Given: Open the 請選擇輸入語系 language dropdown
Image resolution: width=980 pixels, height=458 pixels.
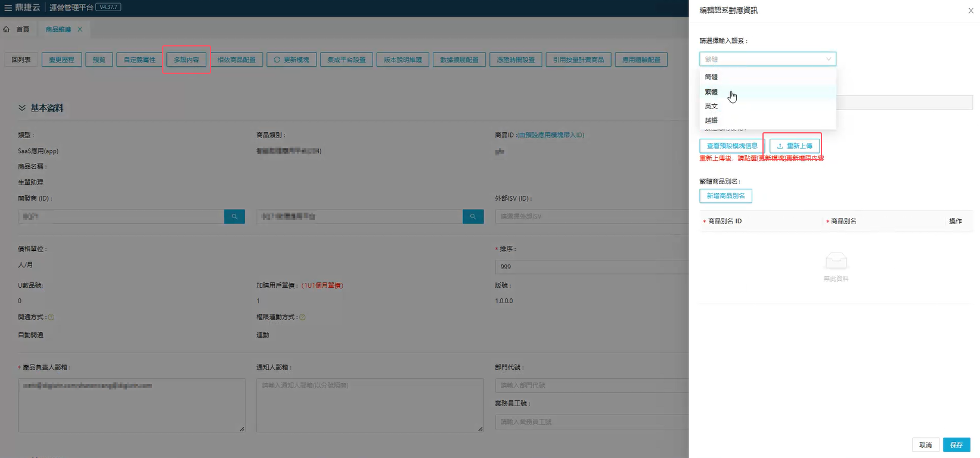Looking at the screenshot, I should (x=768, y=59).
